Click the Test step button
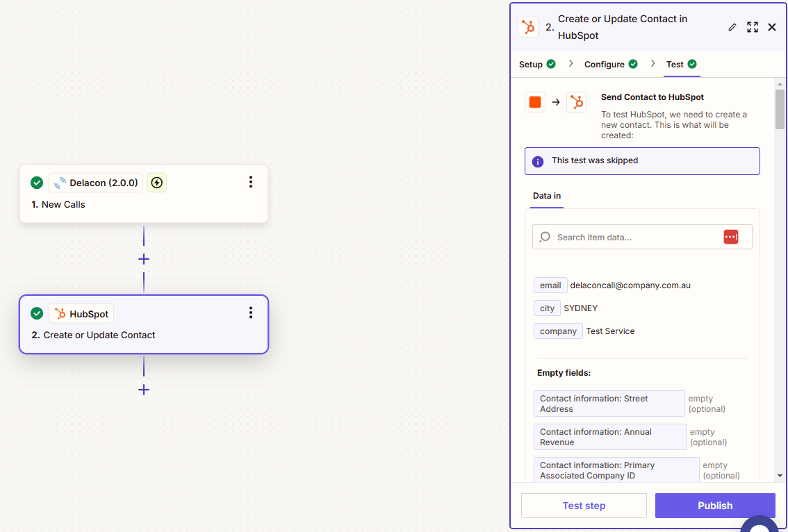788x532 pixels. coord(584,506)
